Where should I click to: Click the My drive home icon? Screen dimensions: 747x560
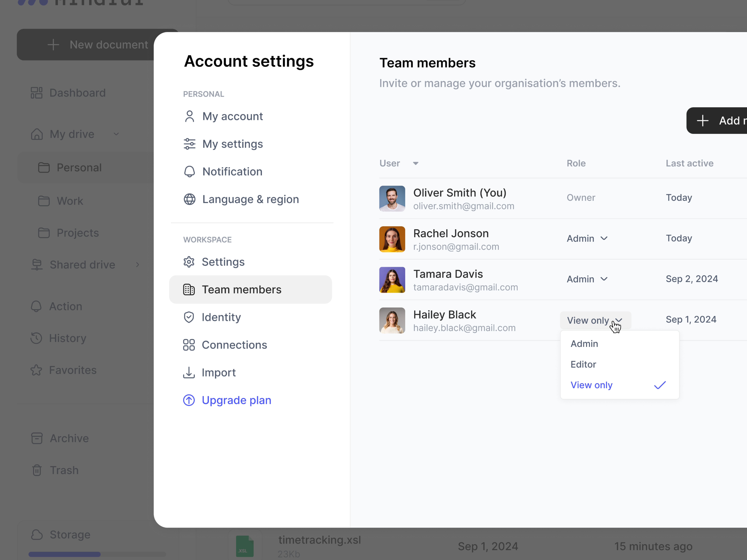click(37, 134)
